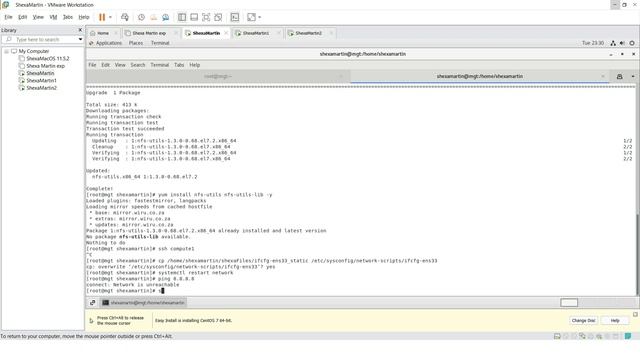Open the library search filter dropdown

tap(80, 39)
